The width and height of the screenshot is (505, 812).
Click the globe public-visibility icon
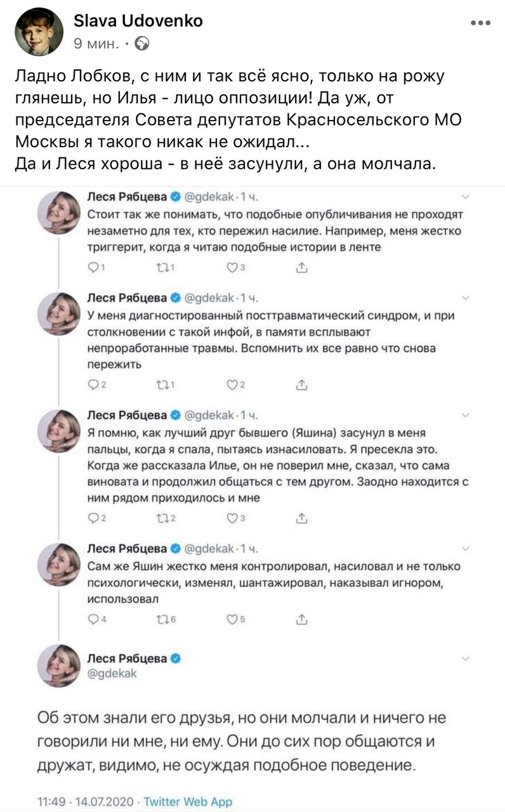[x=143, y=43]
